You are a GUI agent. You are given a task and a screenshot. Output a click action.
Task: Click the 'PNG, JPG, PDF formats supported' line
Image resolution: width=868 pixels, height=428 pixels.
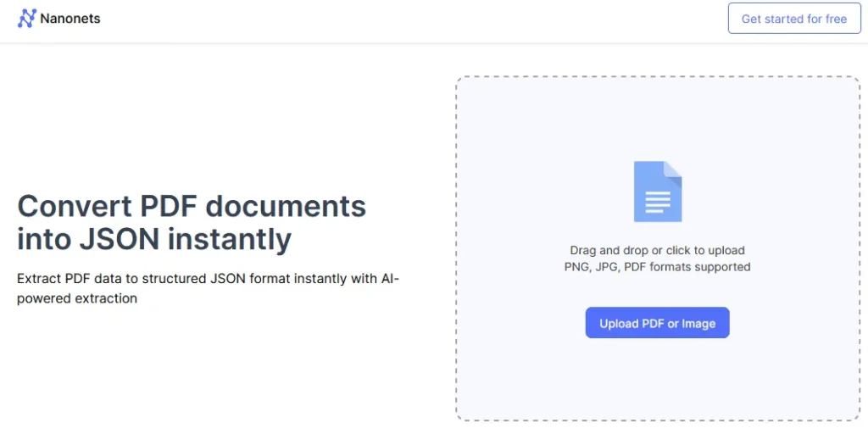[657, 267]
